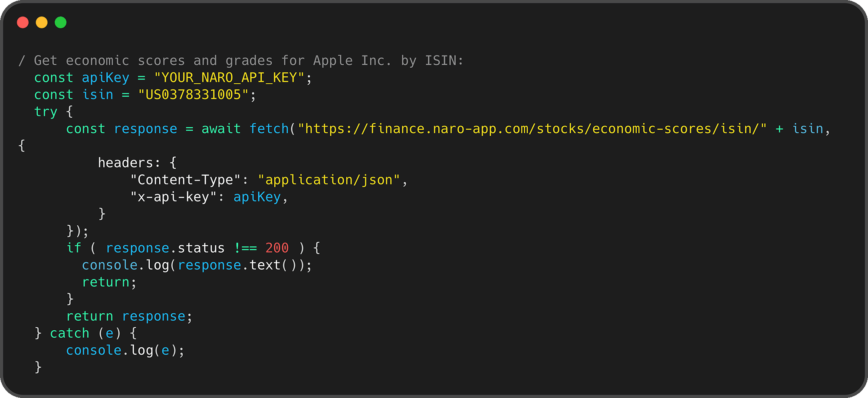Screen dimensions: 868x398
Task: Click the "YOUR_NARO_API_KEY" string
Action: pyautogui.click(x=229, y=78)
